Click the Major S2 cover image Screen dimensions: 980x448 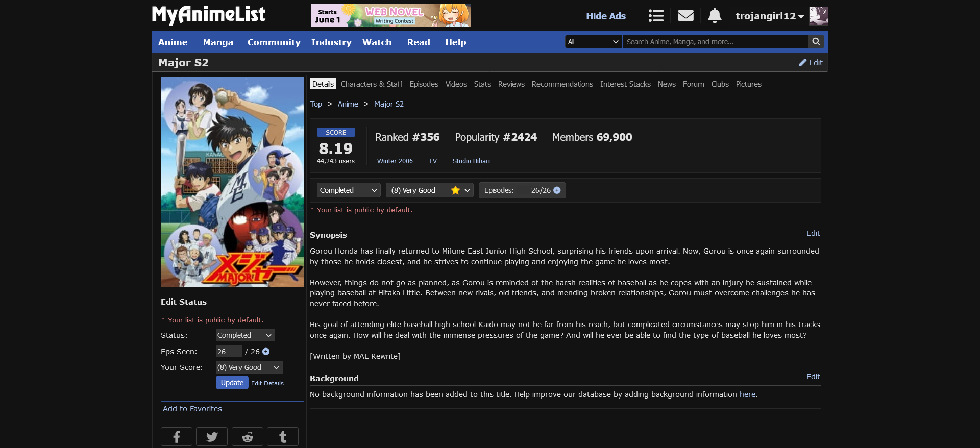pyautogui.click(x=232, y=182)
